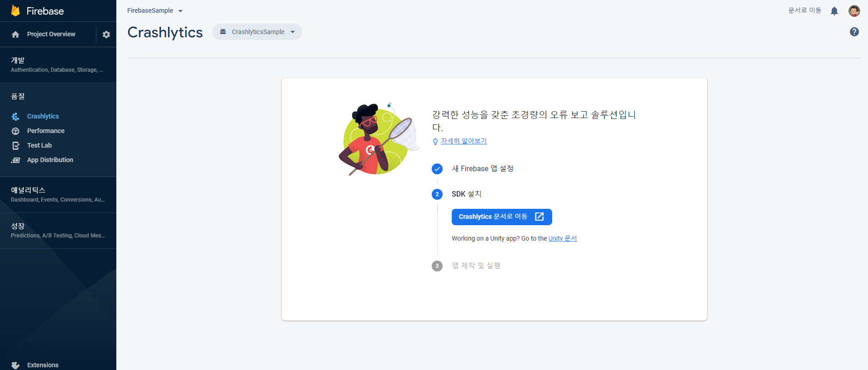This screenshot has height=370, width=868.
Task: Expand the 애널리틱스 sidebar section
Action: tap(58, 194)
